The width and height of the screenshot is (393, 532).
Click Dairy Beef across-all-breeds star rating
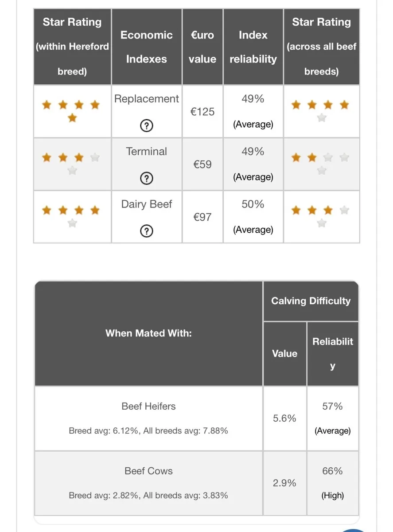321,217
